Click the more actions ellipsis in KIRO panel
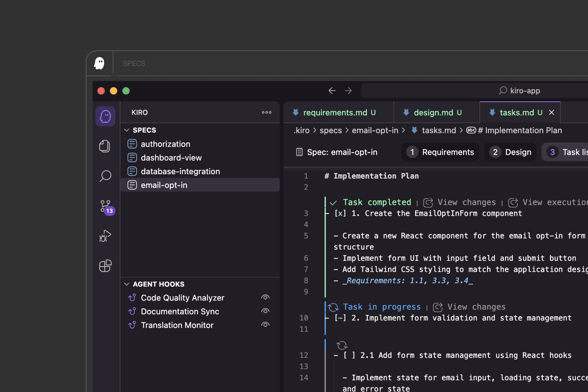 266,112
